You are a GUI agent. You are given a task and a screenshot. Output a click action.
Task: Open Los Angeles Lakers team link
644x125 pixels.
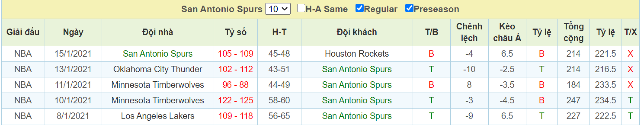[157, 116]
